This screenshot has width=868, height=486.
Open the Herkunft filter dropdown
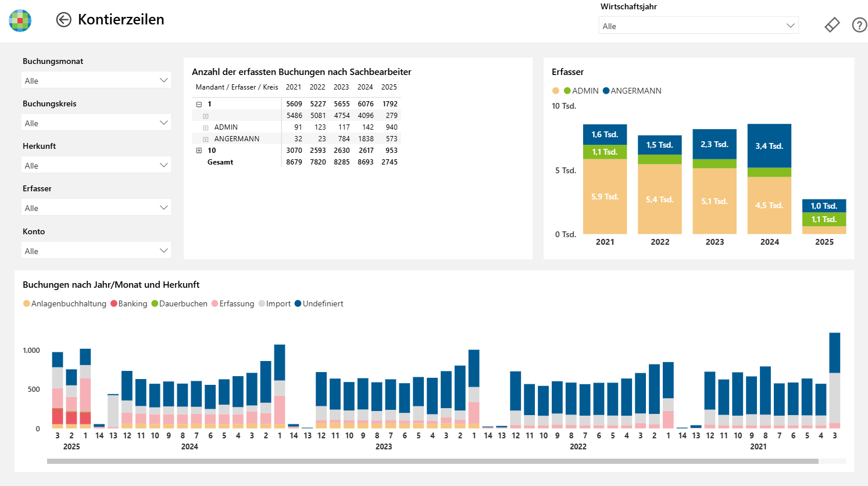pyautogui.click(x=97, y=165)
